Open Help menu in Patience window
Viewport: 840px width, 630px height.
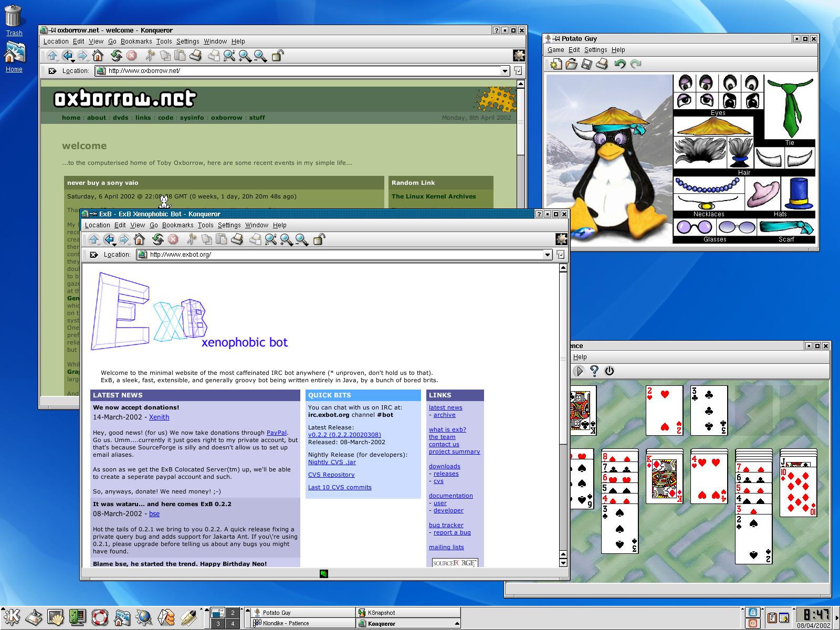tap(580, 357)
